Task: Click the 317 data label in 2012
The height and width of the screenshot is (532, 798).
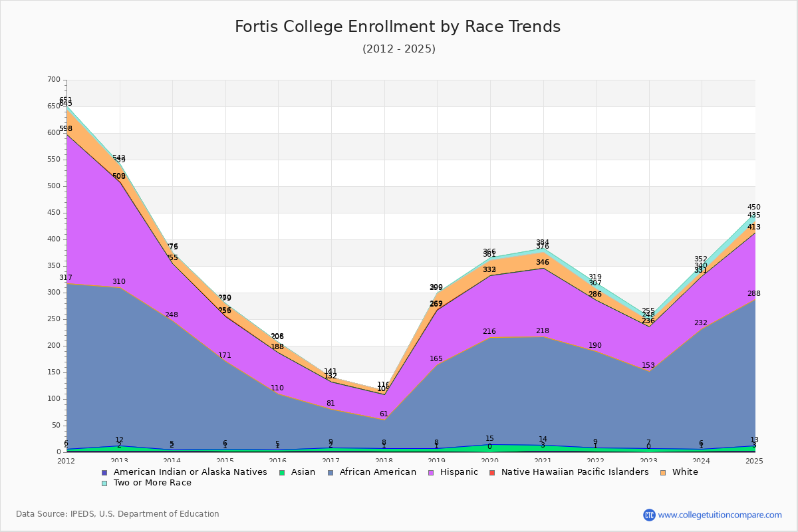Action: point(66,278)
